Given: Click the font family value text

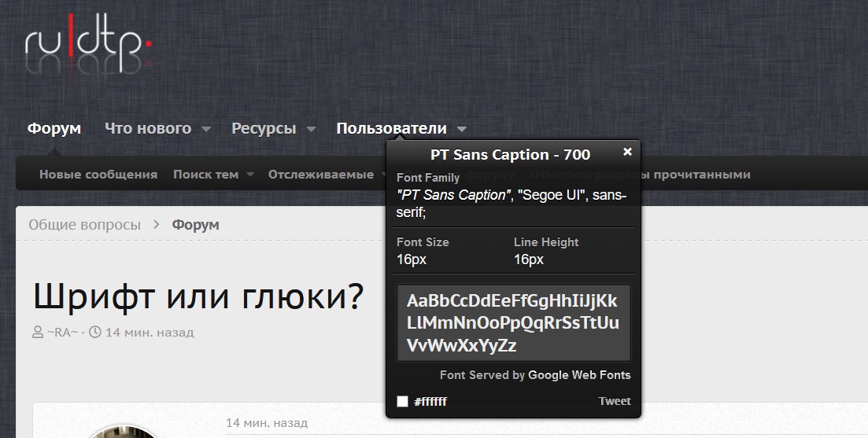Looking at the screenshot, I should 512,204.
